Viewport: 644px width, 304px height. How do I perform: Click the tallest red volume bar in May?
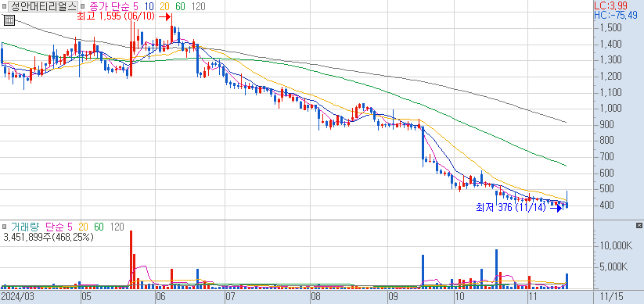click(x=131, y=259)
